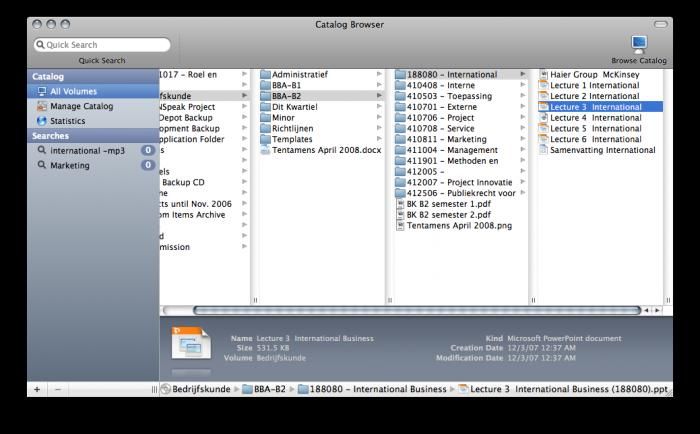The width and height of the screenshot is (700, 434).
Task: Expand the 410811 - Marketing arrow
Action: coord(523,138)
